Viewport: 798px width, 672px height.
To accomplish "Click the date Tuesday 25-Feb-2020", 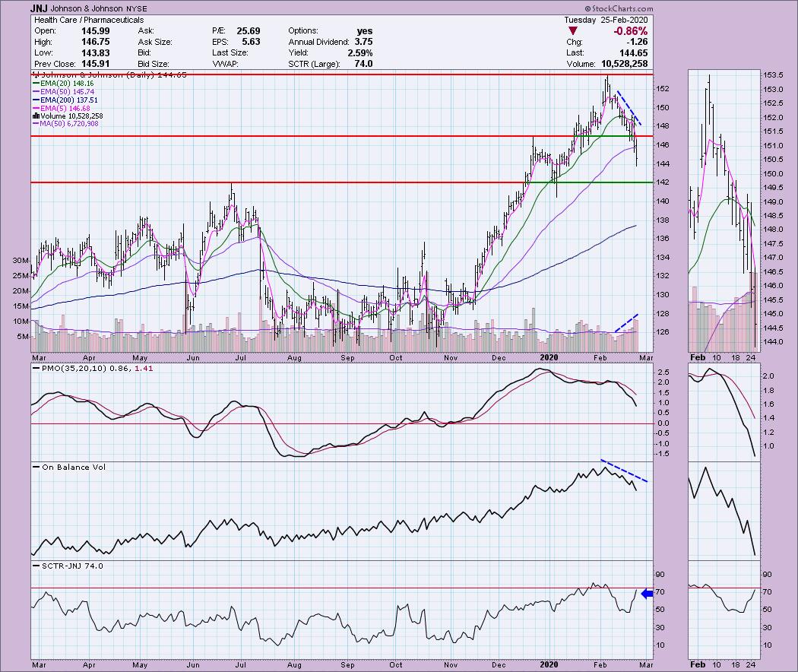I will [606, 20].
